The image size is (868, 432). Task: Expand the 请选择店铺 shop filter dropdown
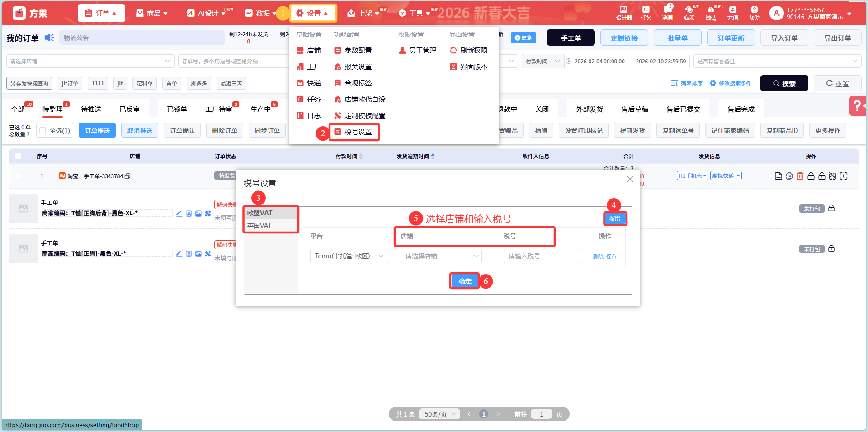[x=90, y=61]
